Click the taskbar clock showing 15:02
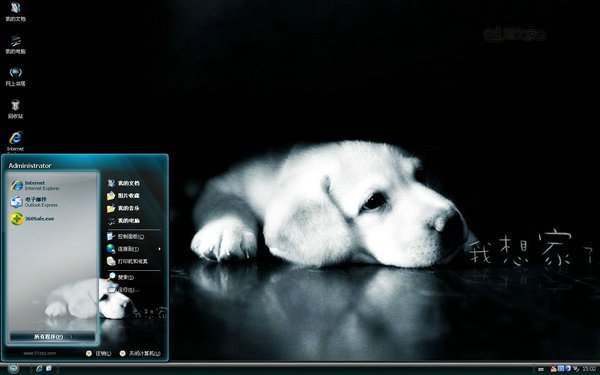The width and height of the screenshot is (600, 375). 589,369
